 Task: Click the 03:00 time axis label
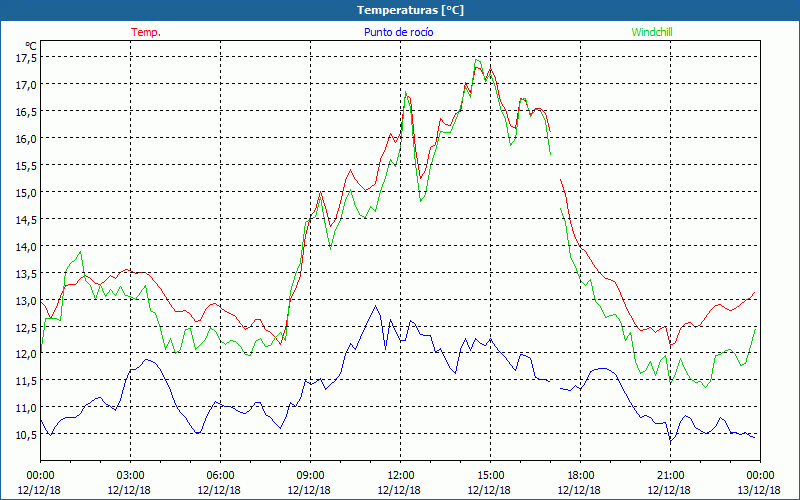tap(130, 476)
